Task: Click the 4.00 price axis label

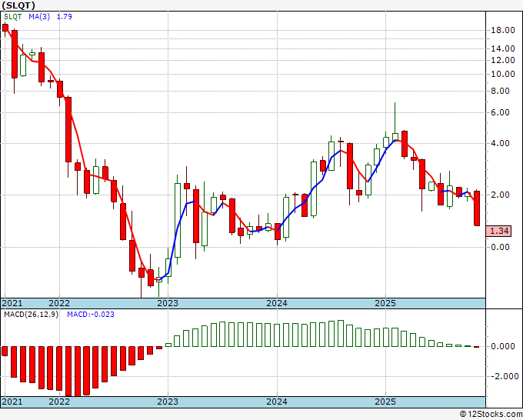Action: click(501, 143)
